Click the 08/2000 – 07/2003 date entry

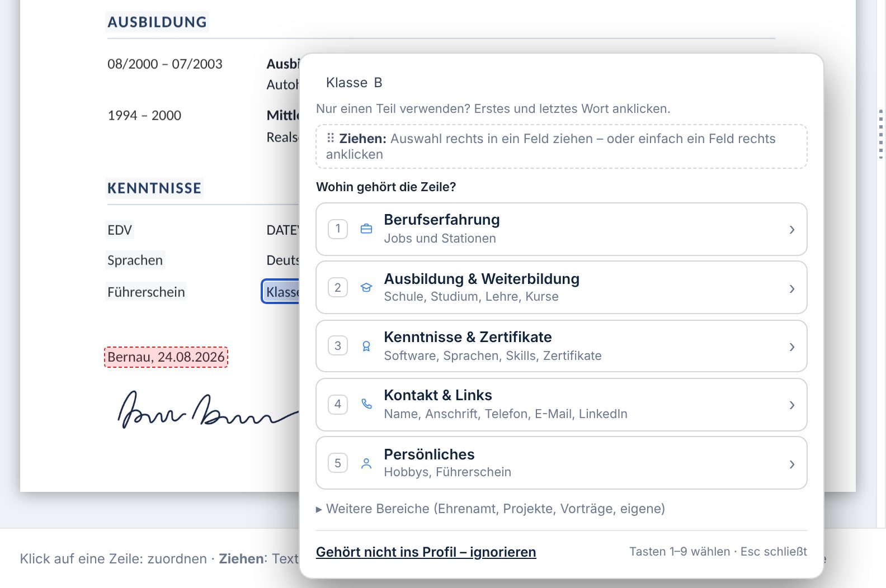165,64
